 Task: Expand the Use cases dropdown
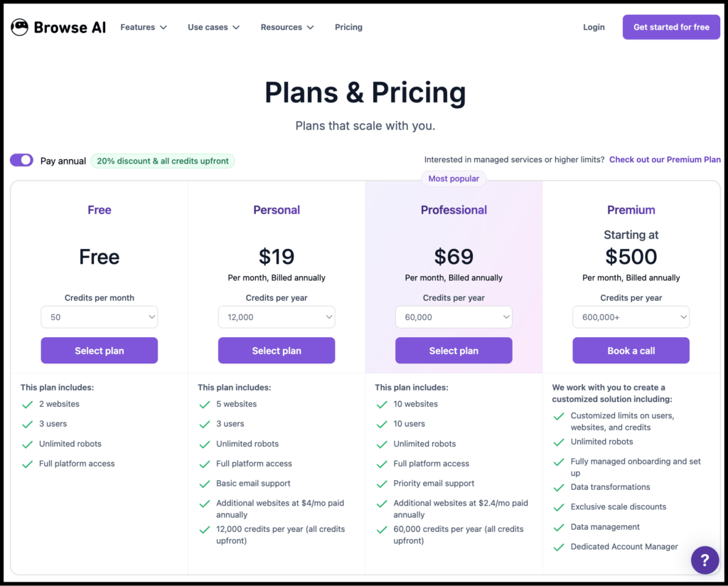point(213,27)
